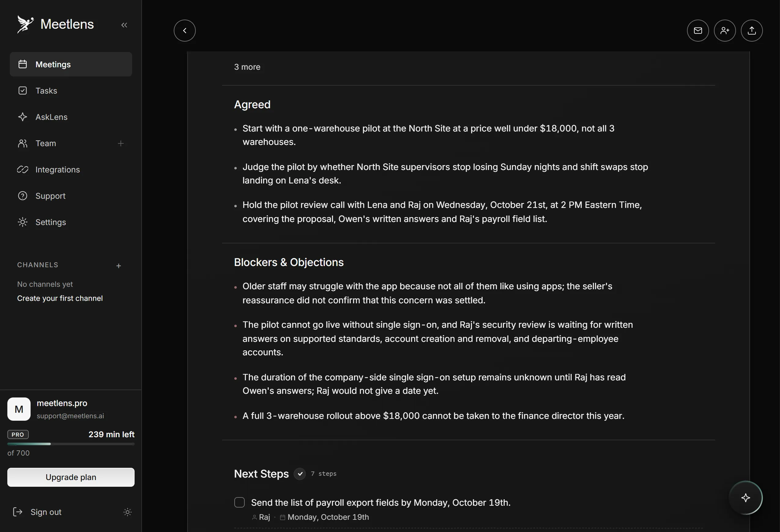Export meeting with the upload icon
The height and width of the screenshot is (532, 780).
point(752,31)
